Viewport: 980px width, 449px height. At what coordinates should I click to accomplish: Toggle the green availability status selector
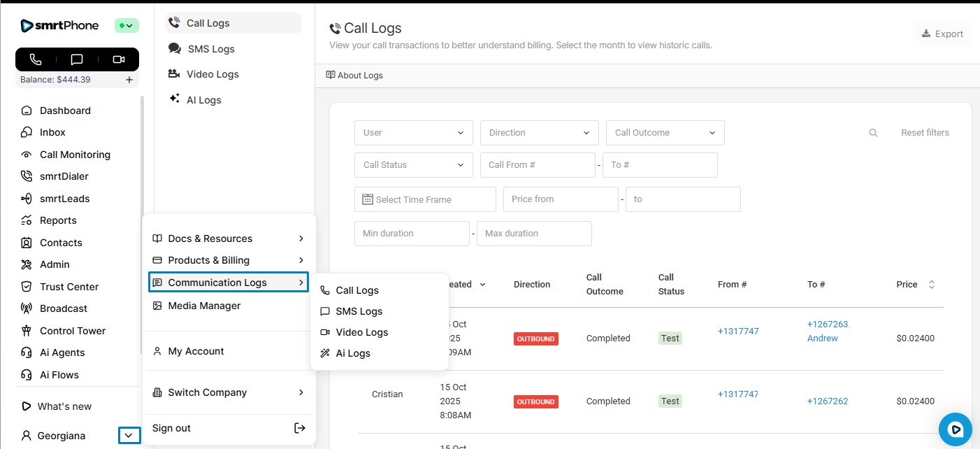click(127, 26)
